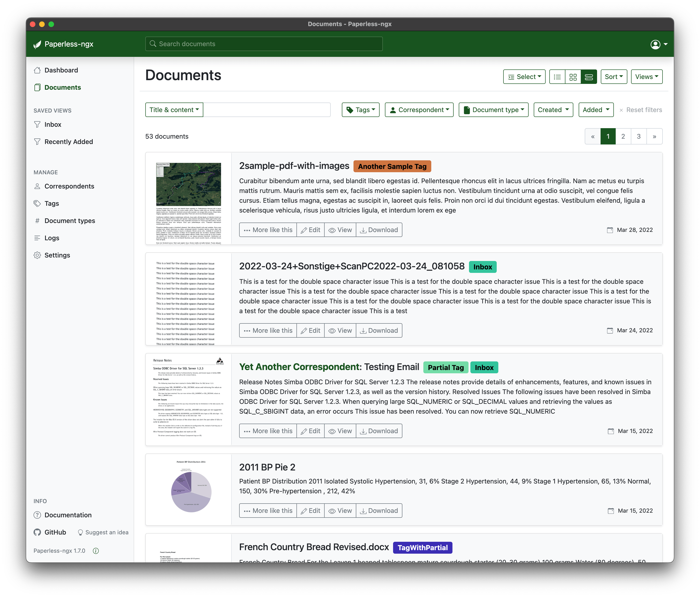Switch to details list table view

coord(557,77)
